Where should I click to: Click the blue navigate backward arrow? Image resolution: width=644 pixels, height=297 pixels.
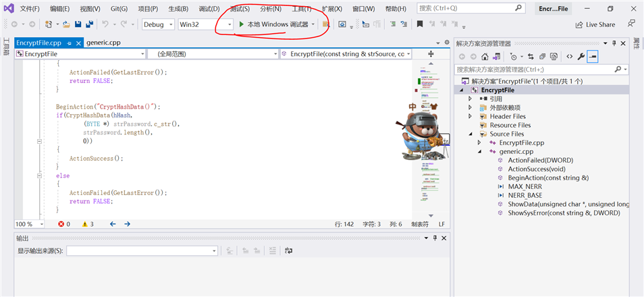(113, 224)
